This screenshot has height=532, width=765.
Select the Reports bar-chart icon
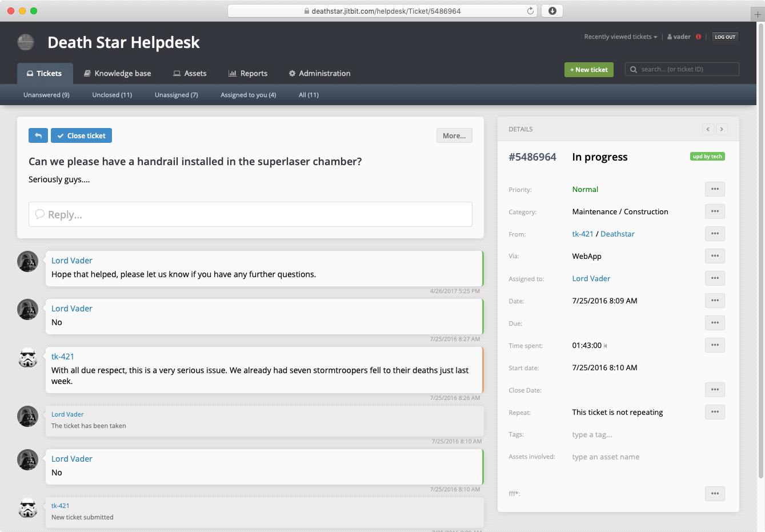coord(233,73)
